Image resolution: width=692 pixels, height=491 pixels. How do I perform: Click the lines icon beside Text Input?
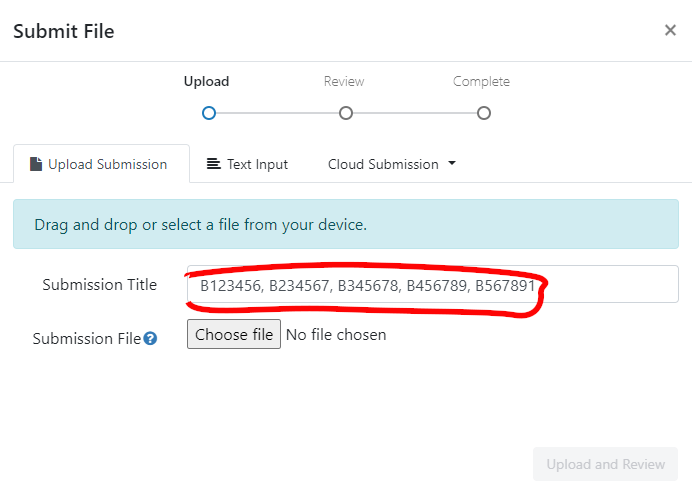[214, 164]
